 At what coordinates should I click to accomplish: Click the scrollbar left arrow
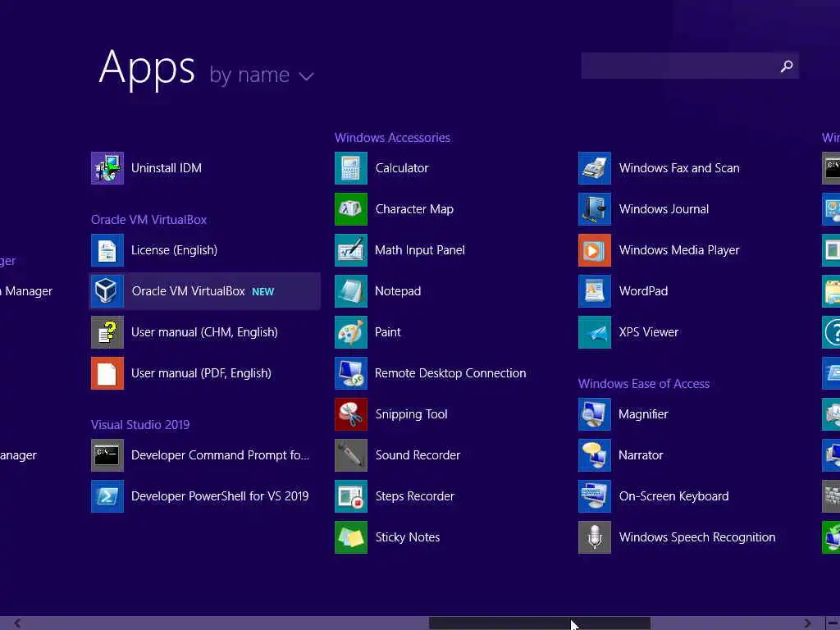(18, 623)
